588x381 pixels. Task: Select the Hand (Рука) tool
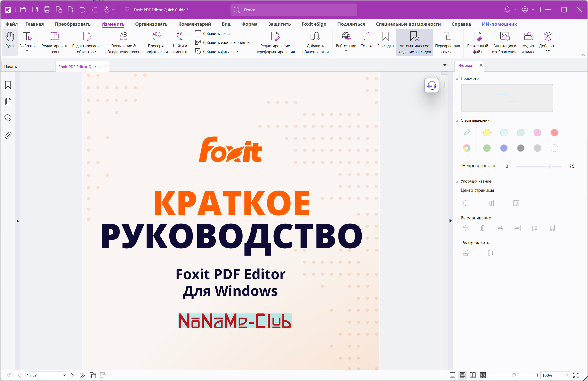pyautogui.click(x=9, y=40)
